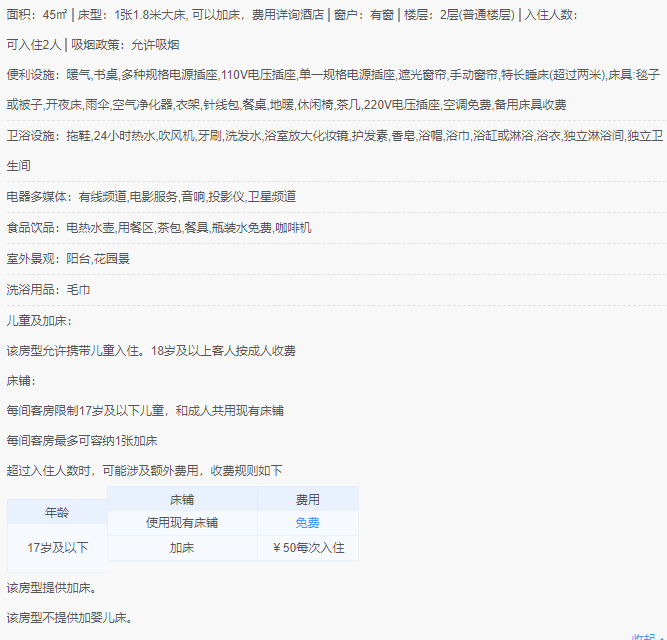Click the 吸烟政策：允许吸烟 text
This screenshot has height=640, width=667.
(125, 45)
